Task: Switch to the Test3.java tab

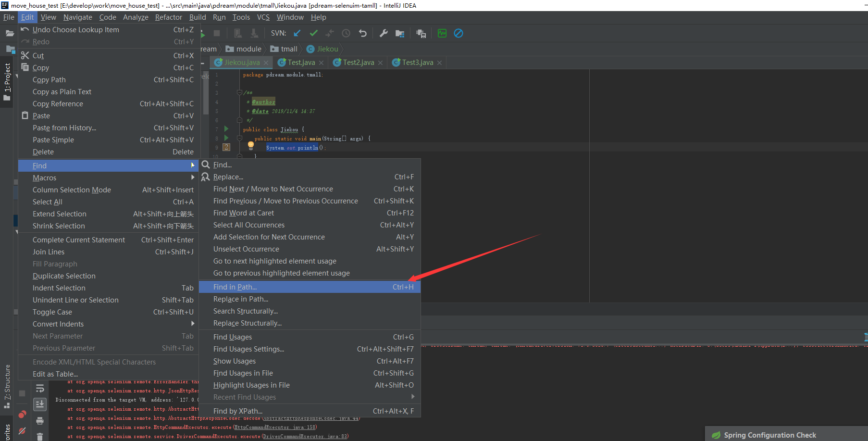Action: pyautogui.click(x=418, y=63)
